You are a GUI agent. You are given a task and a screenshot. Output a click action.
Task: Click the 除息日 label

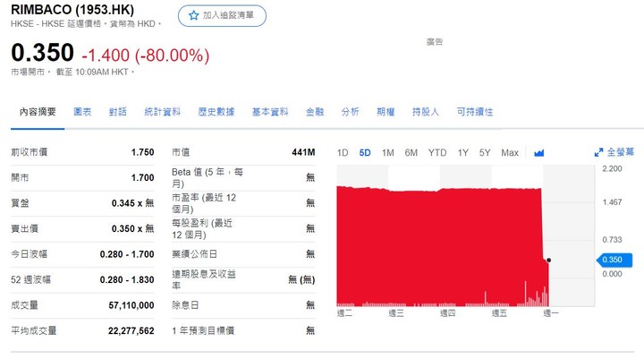(x=185, y=305)
